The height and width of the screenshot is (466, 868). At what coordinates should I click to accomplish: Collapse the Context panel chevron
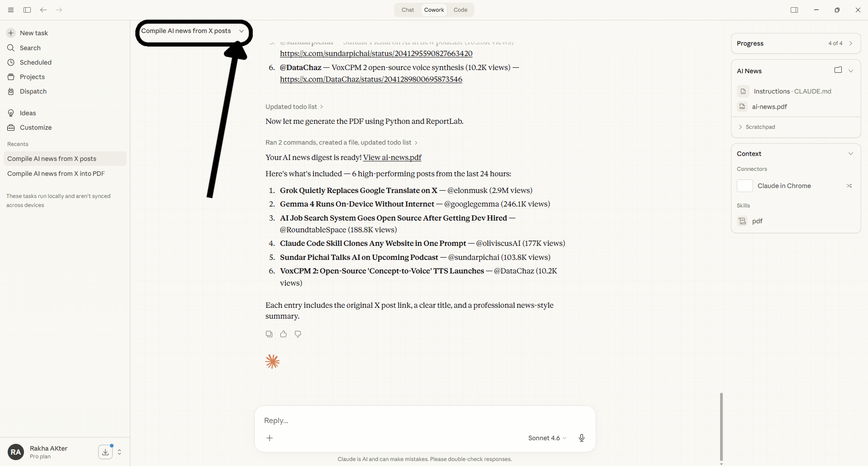[x=851, y=154]
